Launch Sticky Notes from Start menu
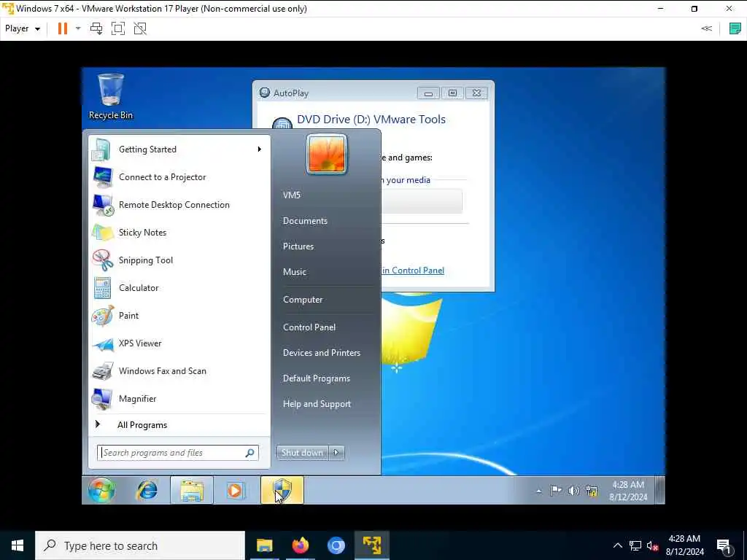Screen dimensions: 747x560 [179, 233]
